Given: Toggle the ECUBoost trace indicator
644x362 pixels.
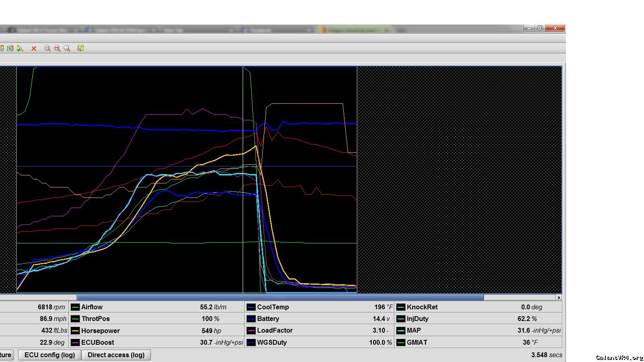Looking at the screenshot, I should [x=75, y=343].
